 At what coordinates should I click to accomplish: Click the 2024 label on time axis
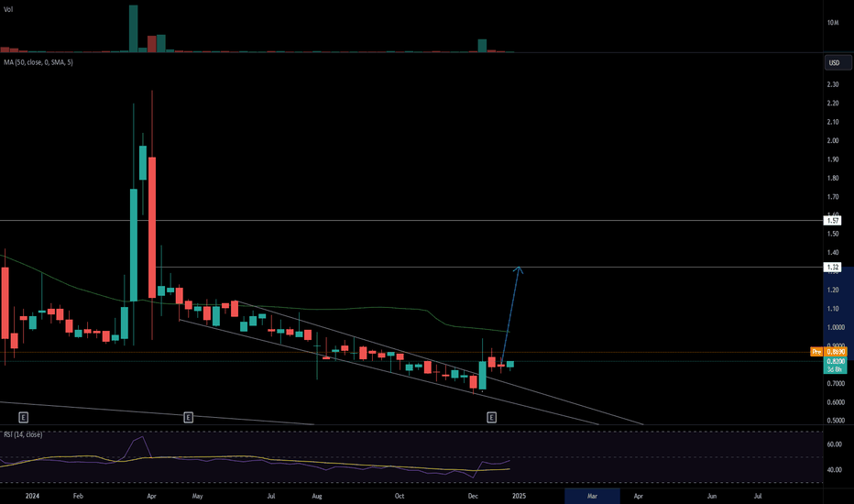click(x=32, y=496)
